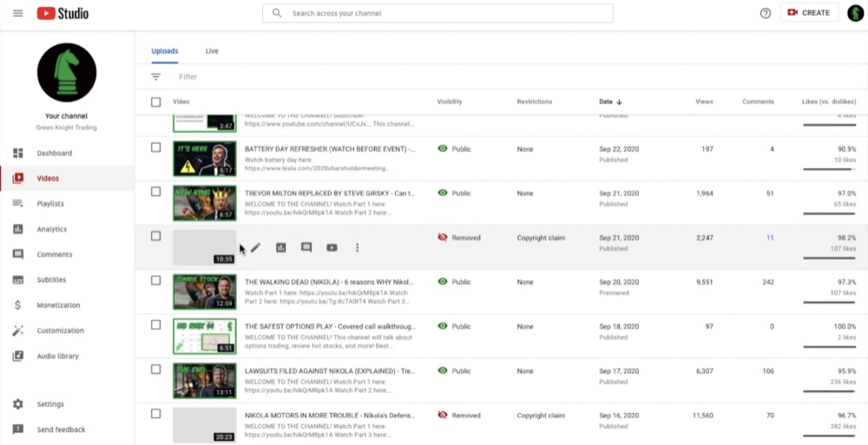Open Monetization in the sidebar
Image resolution: width=868 pixels, height=445 pixels.
pyautogui.click(x=67, y=305)
